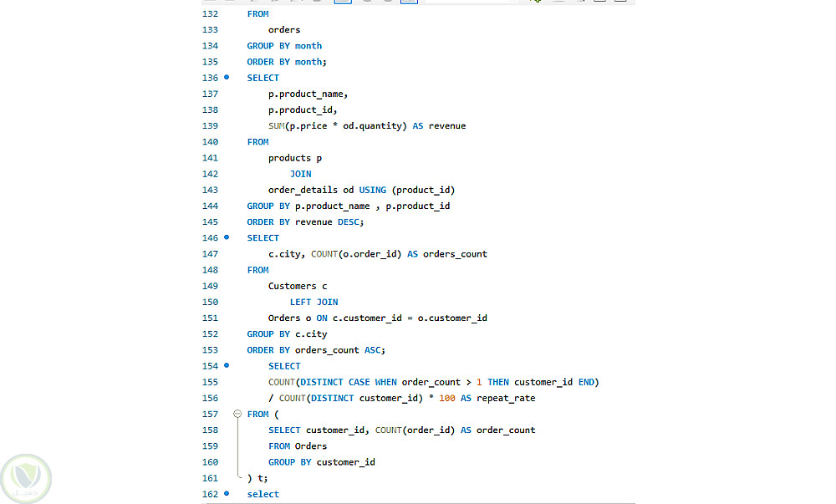The height and width of the screenshot is (504, 836).
Task: Click the statement marker dot on line 154
Action: point(227,365)
